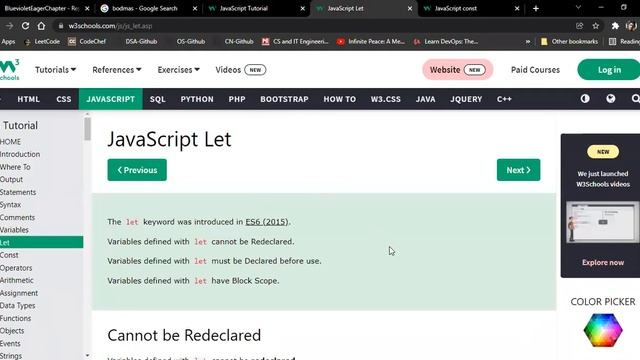Click the forward navigation arrow
This screenshot has width=640, height=360.
[9, 26]
